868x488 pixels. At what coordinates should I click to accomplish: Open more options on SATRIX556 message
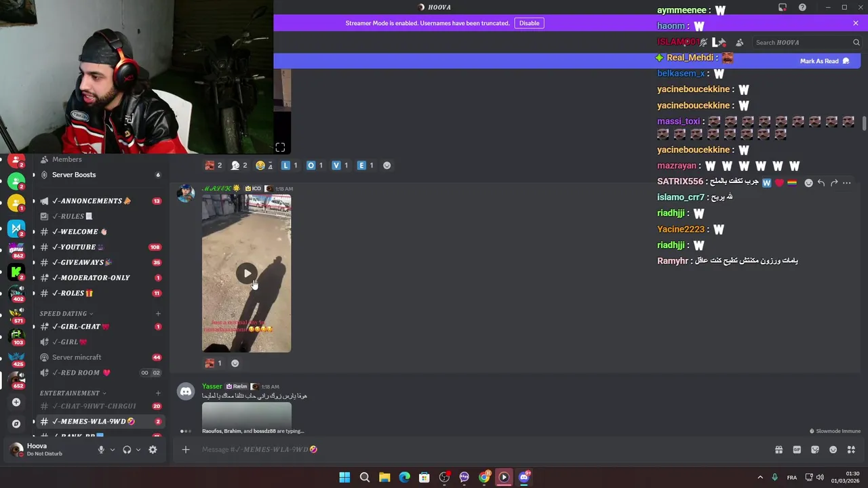coord(847,183)
